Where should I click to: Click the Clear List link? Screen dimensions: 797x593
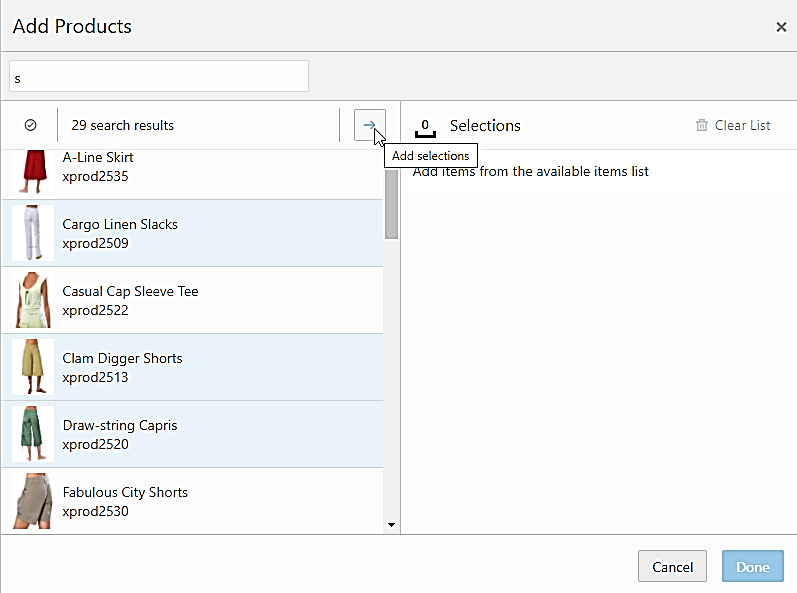[x=742, y=125]
